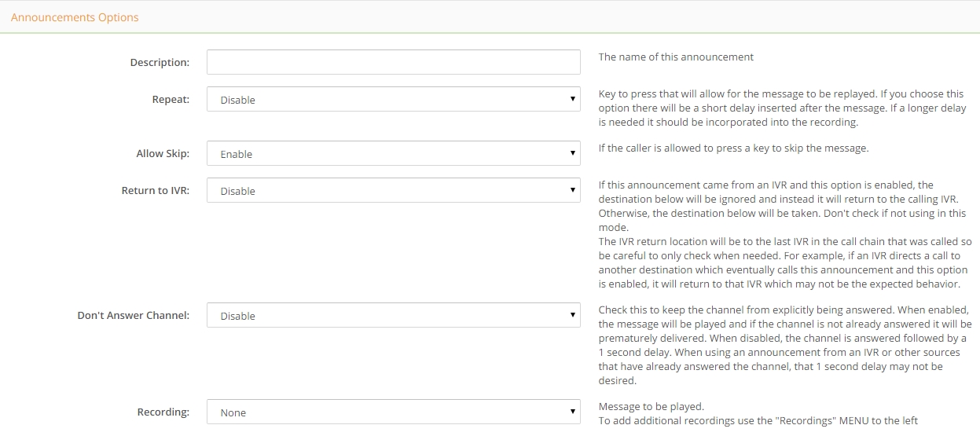
Task: Click the "Repeat:" field label
Action: tap(171, 99)
